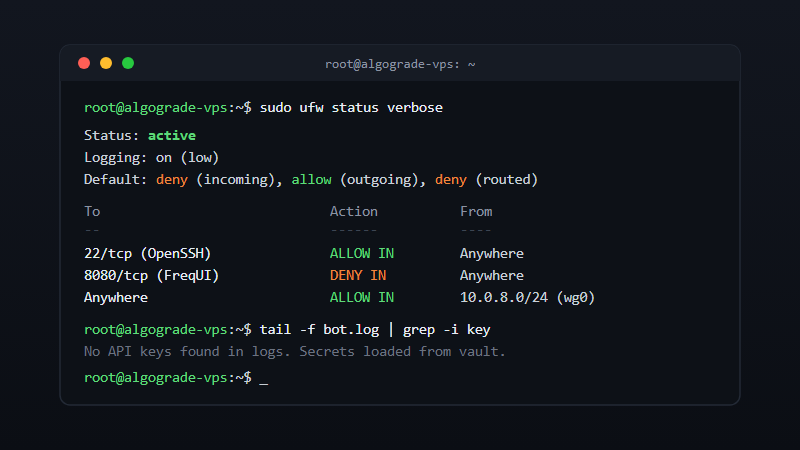The height and width of the screenshot is (450, 800).
Task: Click the '10.0.8.0/24 (wg0)' source
Action: coord(528,297)
